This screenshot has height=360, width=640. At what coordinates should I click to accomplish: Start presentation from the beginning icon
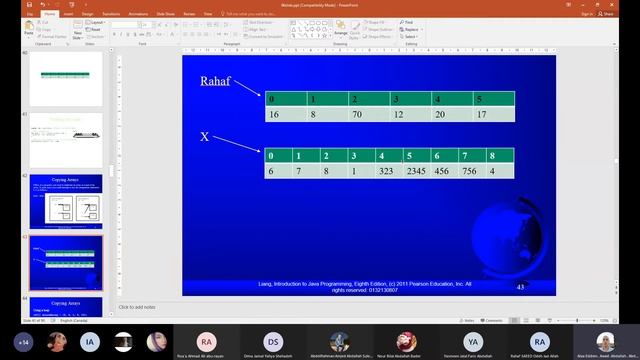click(x=72, y=5)
